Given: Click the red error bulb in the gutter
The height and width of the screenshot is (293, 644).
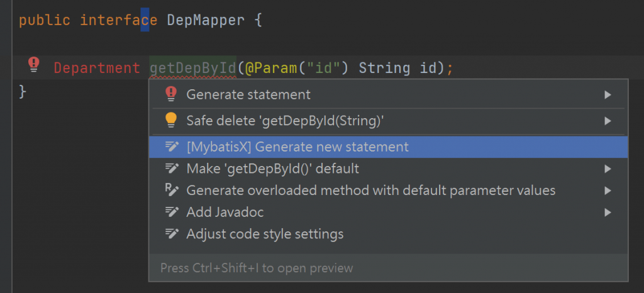Looking at the screenshot, I should [34, 65].
